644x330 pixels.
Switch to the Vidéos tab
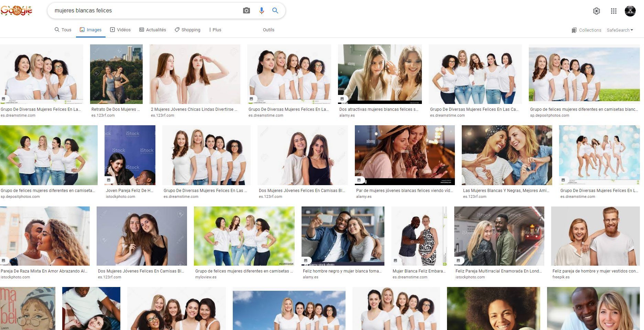pos(120,30)
